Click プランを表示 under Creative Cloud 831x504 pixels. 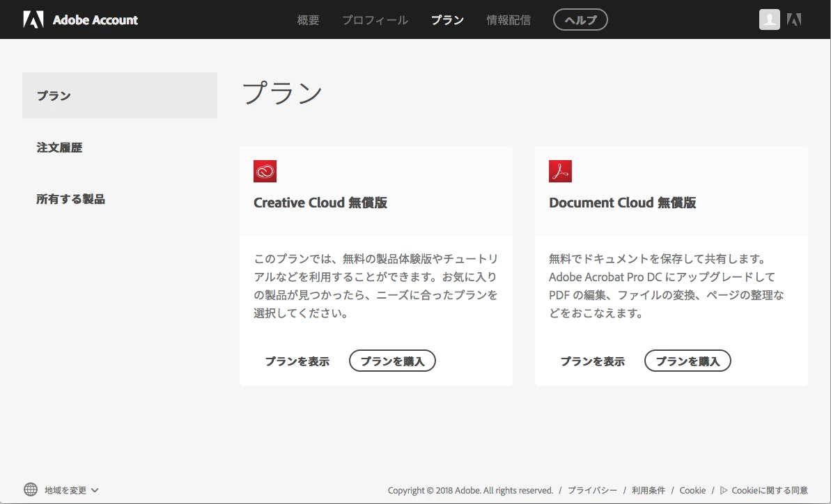tap(297, 361)
